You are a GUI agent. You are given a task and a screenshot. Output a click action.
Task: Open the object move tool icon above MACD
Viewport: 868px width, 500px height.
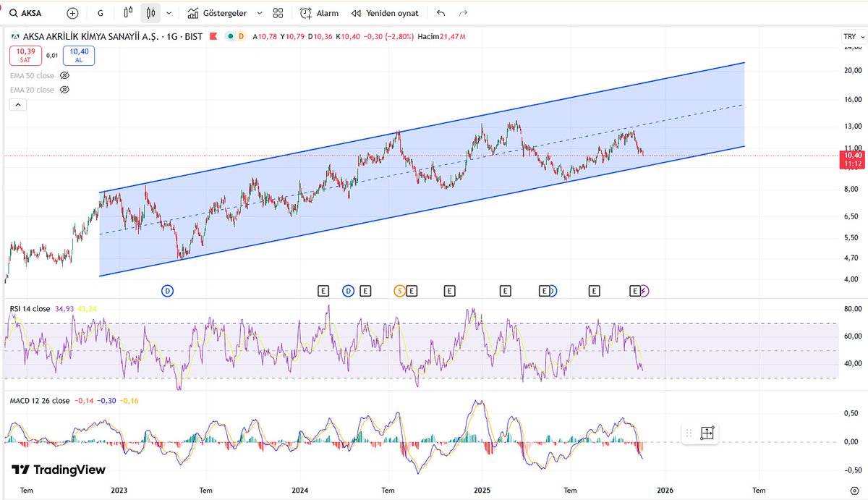[x=705, y=433]
